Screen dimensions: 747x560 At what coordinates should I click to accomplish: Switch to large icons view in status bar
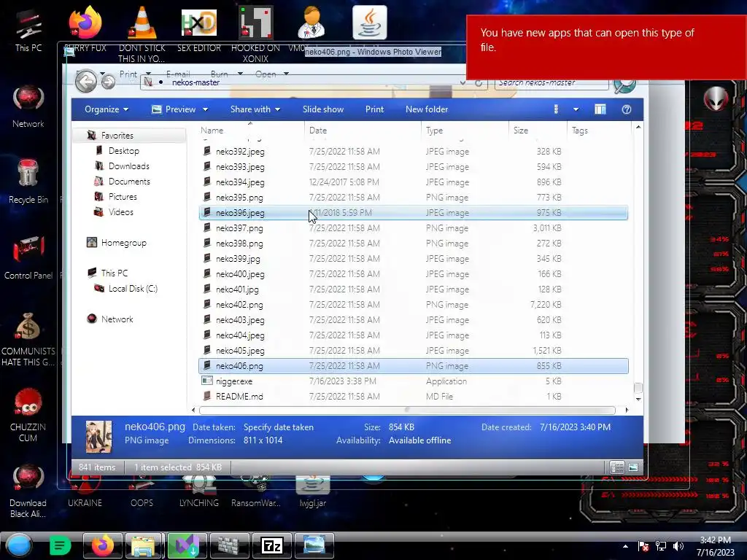pos(633,467)
